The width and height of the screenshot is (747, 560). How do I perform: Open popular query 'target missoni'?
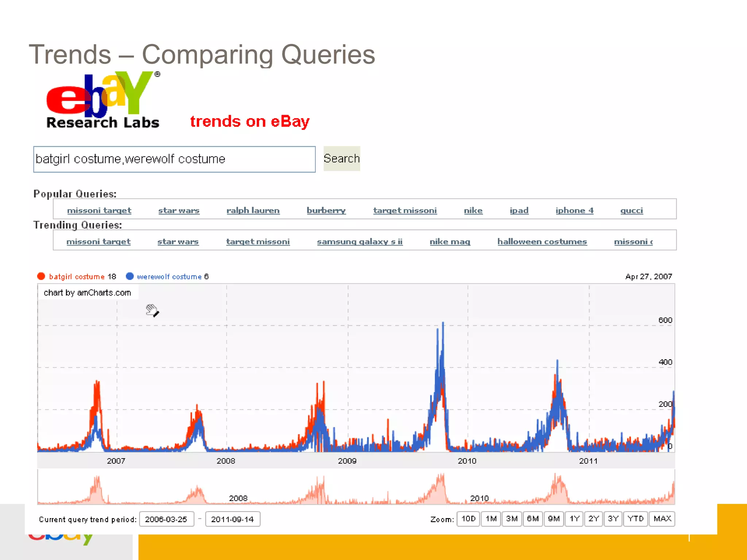coord(405,210)
